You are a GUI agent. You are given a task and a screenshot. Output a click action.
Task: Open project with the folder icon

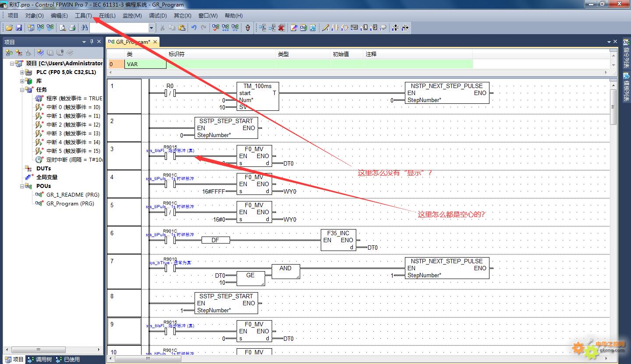pyautogui.click(x=9, y=28)
